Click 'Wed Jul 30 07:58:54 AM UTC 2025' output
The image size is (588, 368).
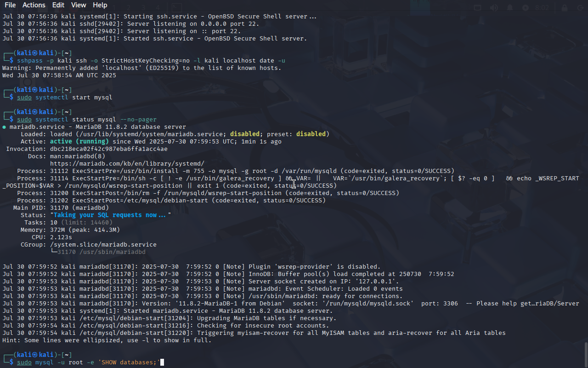click(59, 75)
